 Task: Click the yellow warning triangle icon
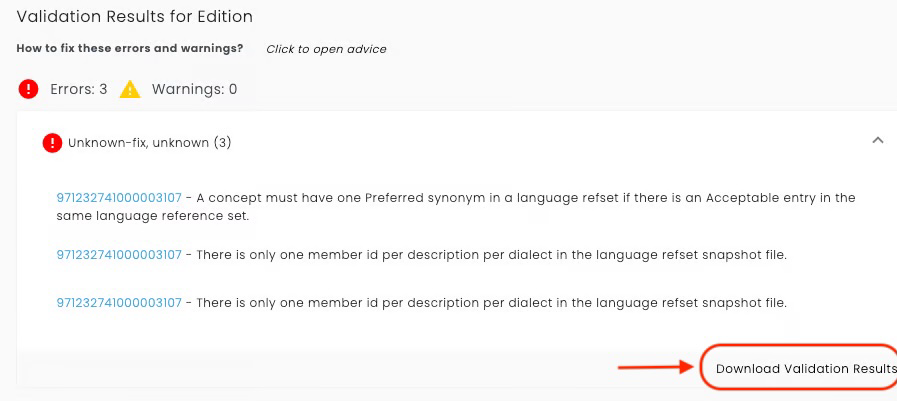click(130, 89)
